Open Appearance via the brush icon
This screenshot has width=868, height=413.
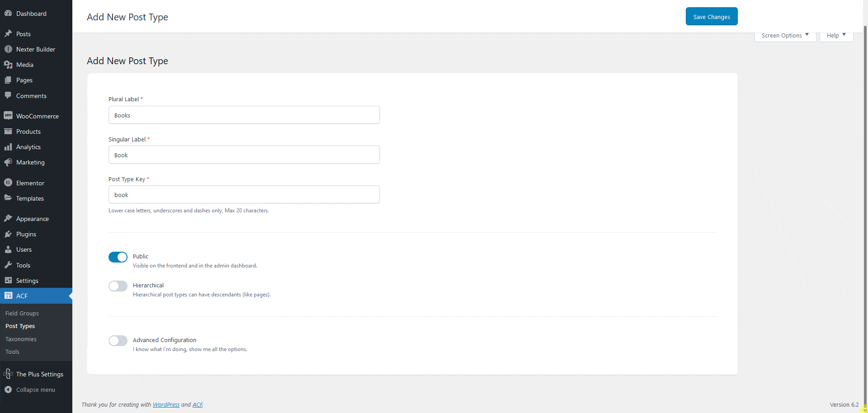pyautogui.click(x=8, y=218)
